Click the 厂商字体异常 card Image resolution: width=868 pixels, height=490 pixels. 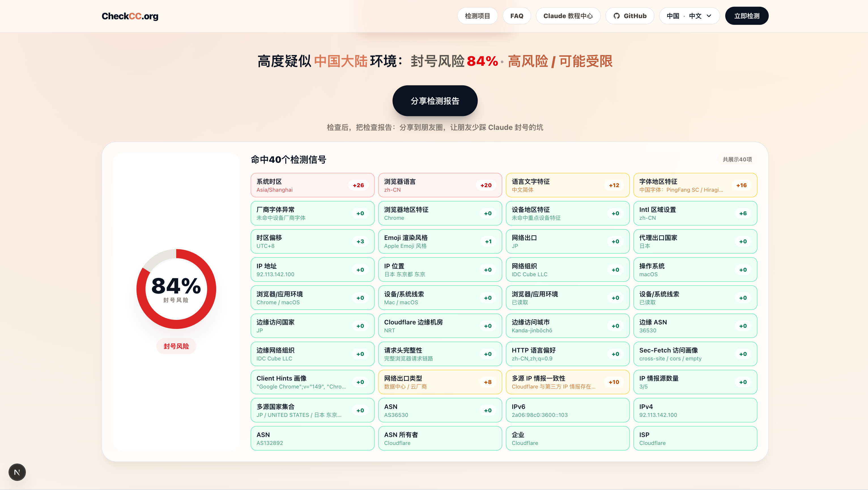[312, 213]
